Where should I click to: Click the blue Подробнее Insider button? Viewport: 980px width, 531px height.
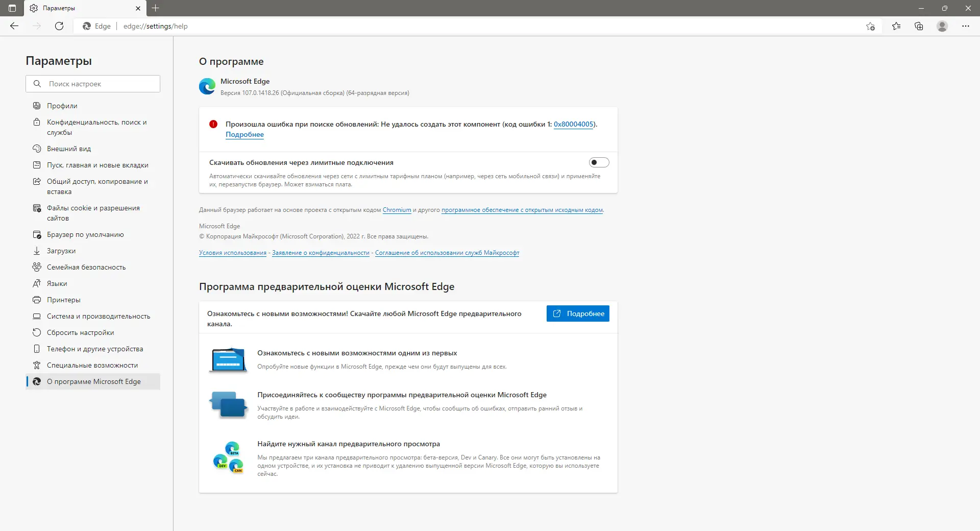578,313
